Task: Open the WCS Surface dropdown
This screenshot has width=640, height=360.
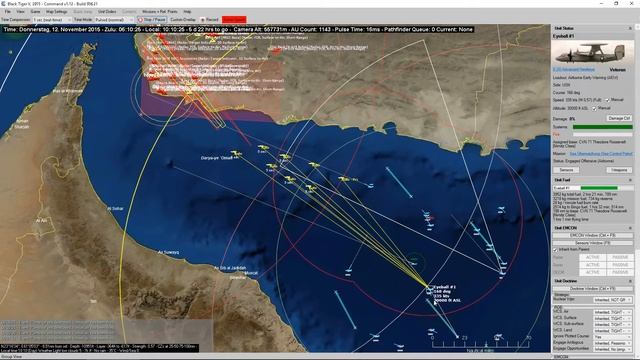Action: pos(612,318)
